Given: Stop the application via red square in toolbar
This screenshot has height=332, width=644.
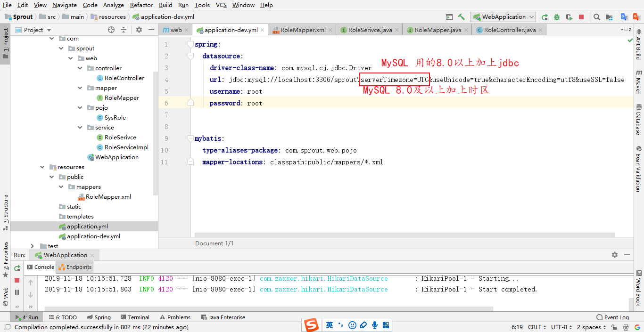Looking at the screenshot, I should point(581,17).
